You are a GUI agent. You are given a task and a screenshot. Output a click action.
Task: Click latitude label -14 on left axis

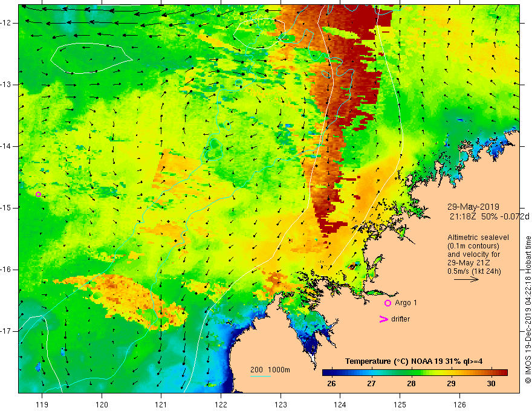tap(6, 146)
